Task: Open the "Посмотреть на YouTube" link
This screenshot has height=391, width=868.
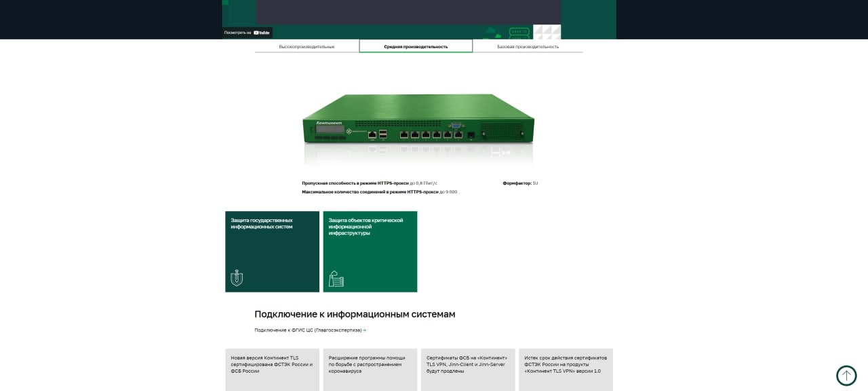Action: pos(247,33)
